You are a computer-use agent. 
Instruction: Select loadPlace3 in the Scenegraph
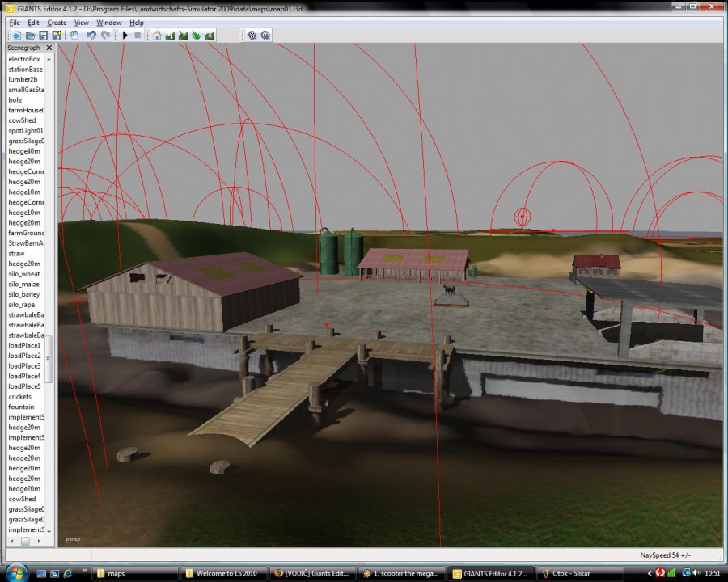point(24,365)
